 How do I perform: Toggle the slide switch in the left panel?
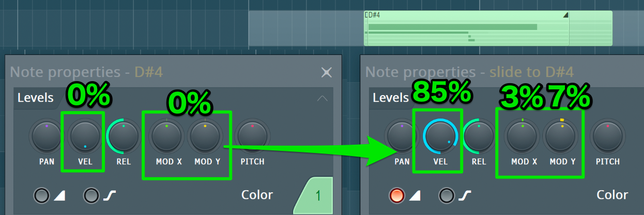coord(42,195)
